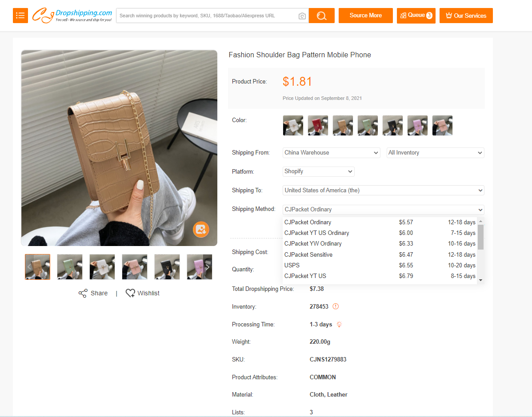Open Our Services button
The height and width of the screenshot is (417, 532).
(466, 16)
